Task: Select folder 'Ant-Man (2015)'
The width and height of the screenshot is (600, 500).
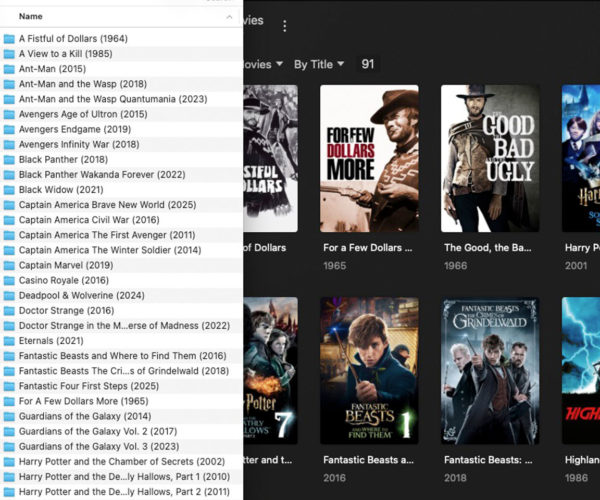Action: 121,69
